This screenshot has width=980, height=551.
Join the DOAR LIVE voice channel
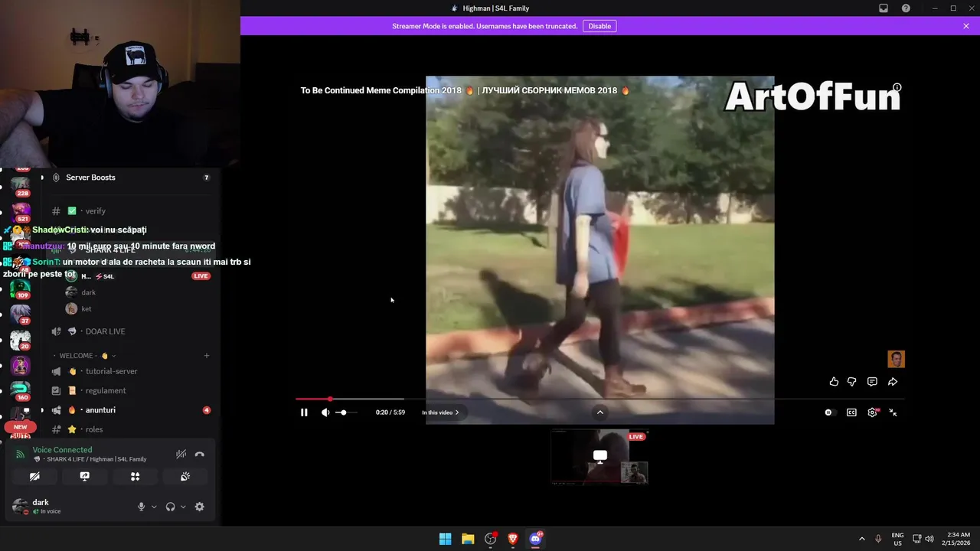pos(130,331)
